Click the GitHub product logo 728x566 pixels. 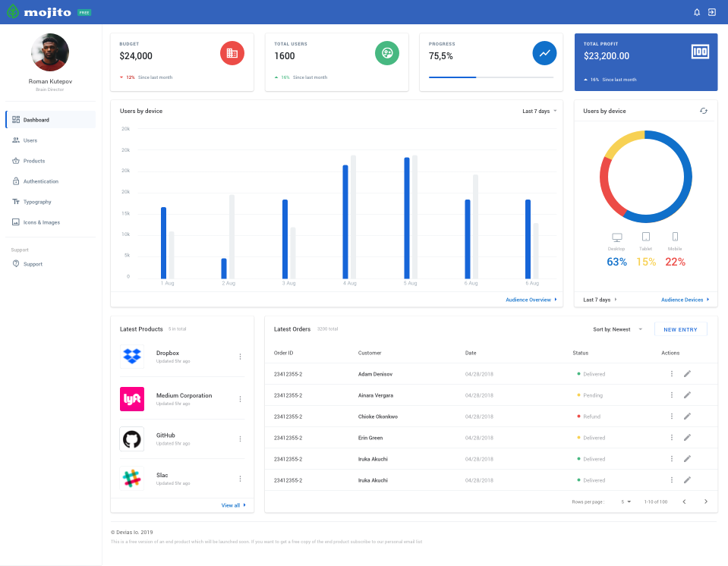(x=132, y=439)
